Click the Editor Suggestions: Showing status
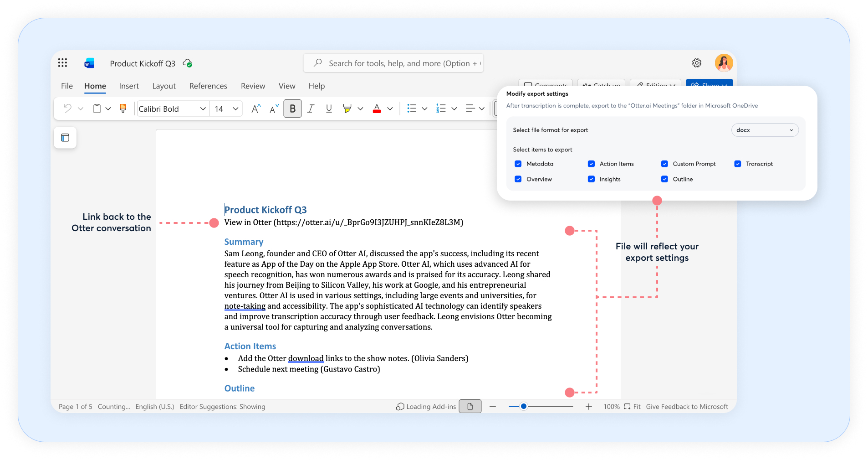The width and height of the screenshot is (868, 460). (x=222, y=406)
